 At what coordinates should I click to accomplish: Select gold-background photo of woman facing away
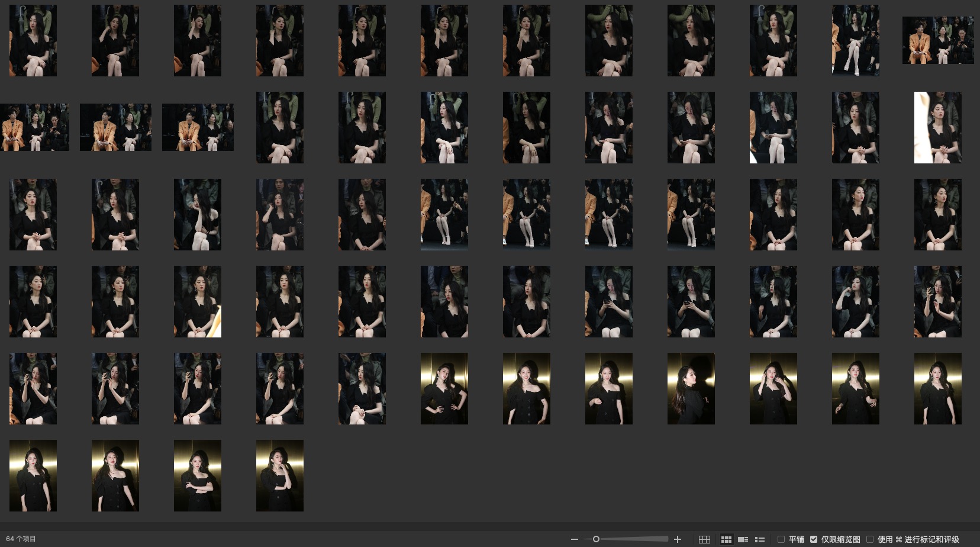(691, 388)
